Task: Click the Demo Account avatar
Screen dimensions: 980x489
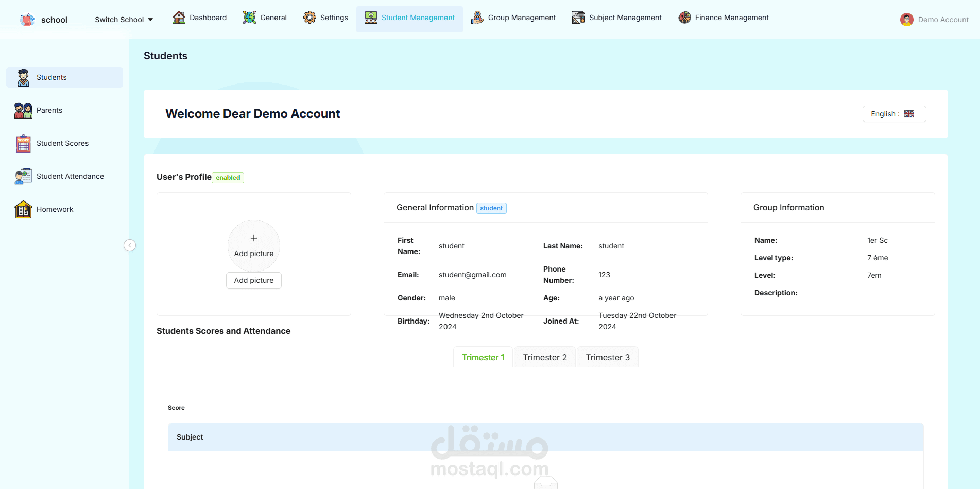Action: [907, 20]
